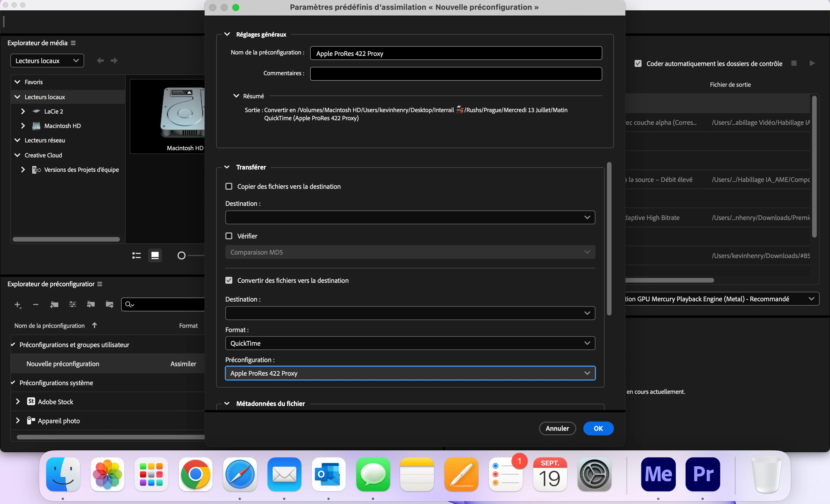Click the delete preset minus icon
The height and width of the screenshot is (504, 830).
[36, 304]
